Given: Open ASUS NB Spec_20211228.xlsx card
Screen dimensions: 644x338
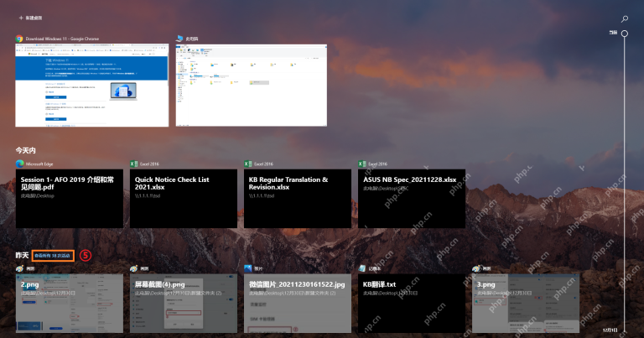Looking at the screenshot, I should (412, 199).
